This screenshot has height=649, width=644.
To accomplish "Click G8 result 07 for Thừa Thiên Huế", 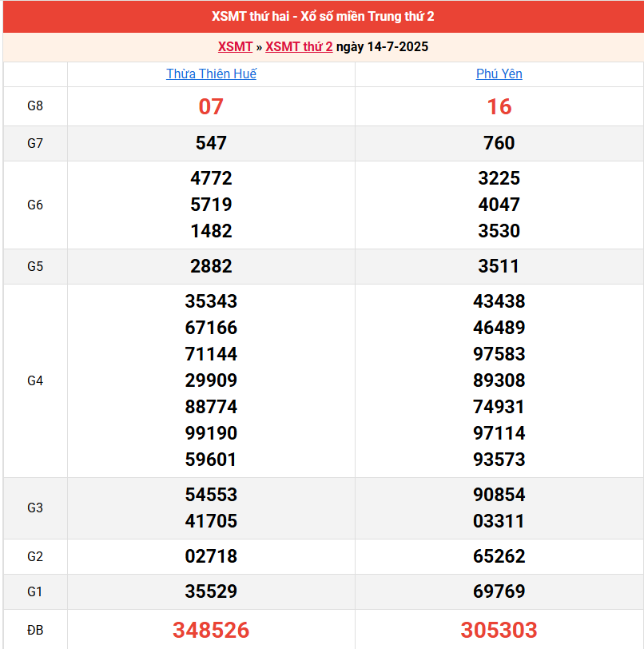I will click(211, 106).
